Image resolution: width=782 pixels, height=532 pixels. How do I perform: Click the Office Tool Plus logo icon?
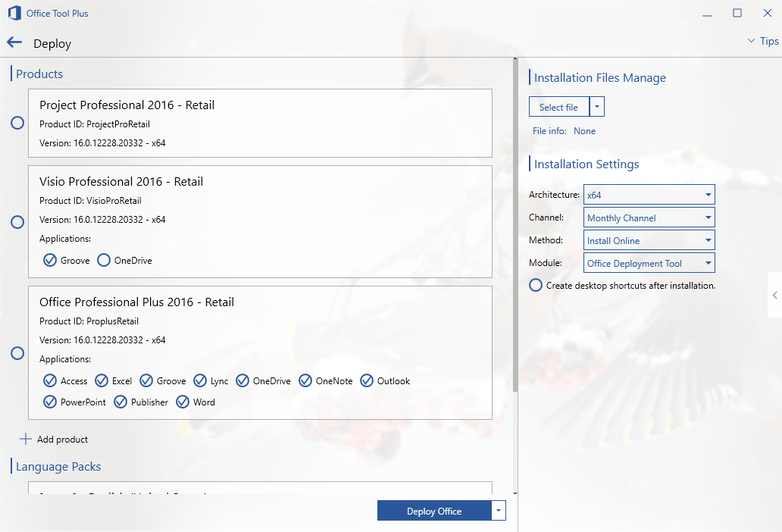[14, 14]
